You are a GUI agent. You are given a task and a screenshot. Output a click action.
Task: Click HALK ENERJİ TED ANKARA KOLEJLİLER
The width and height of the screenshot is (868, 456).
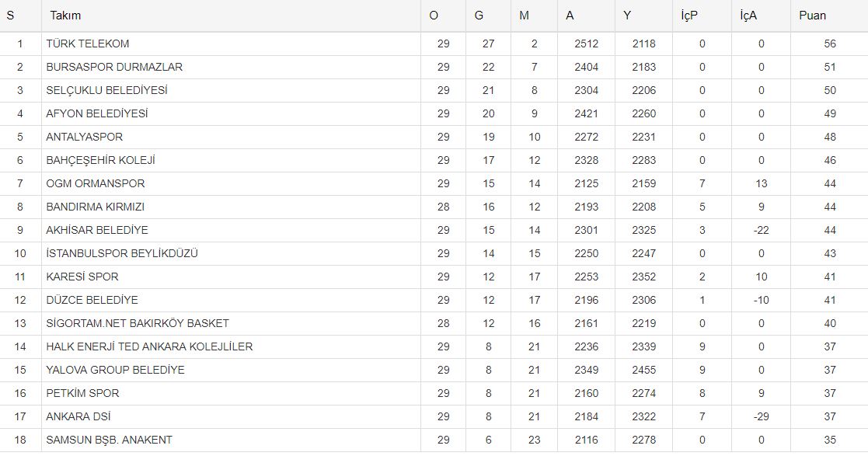149,346
